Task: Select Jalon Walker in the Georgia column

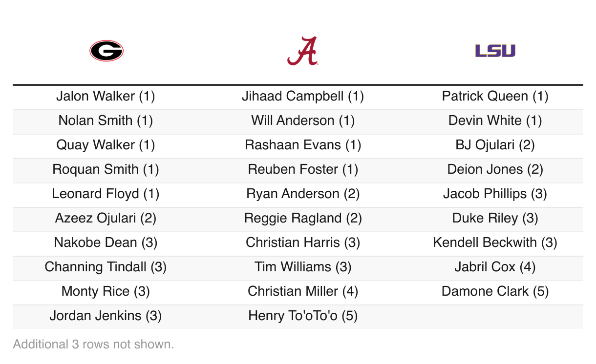Action: click(x=106, y=96)
